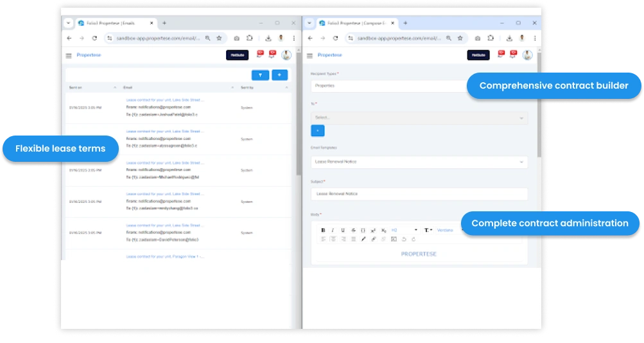Screen dimensions: 644x343
Task: Toggle strikethrough in the Body editor
Action: [353, 231]
